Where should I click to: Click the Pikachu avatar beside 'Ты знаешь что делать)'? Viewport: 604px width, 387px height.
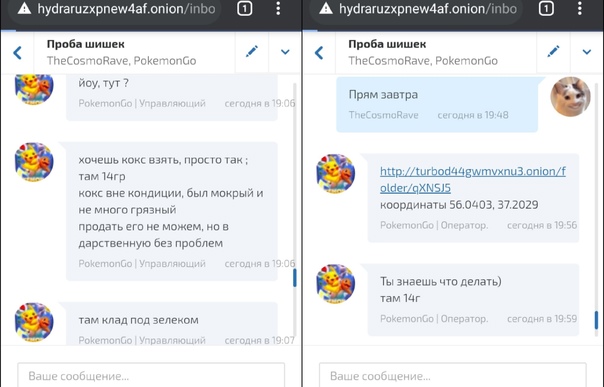tap(336, 284)
